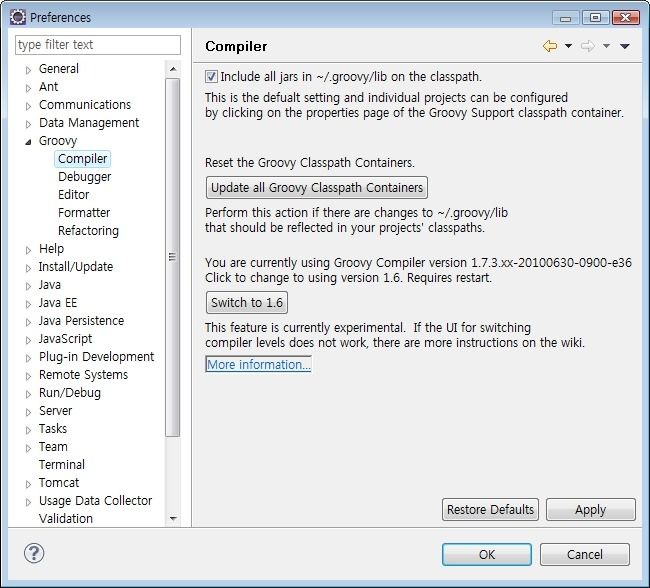650x588 pixels.
Task: Open the forward history dropdown arrow
Action: point(606,46)
